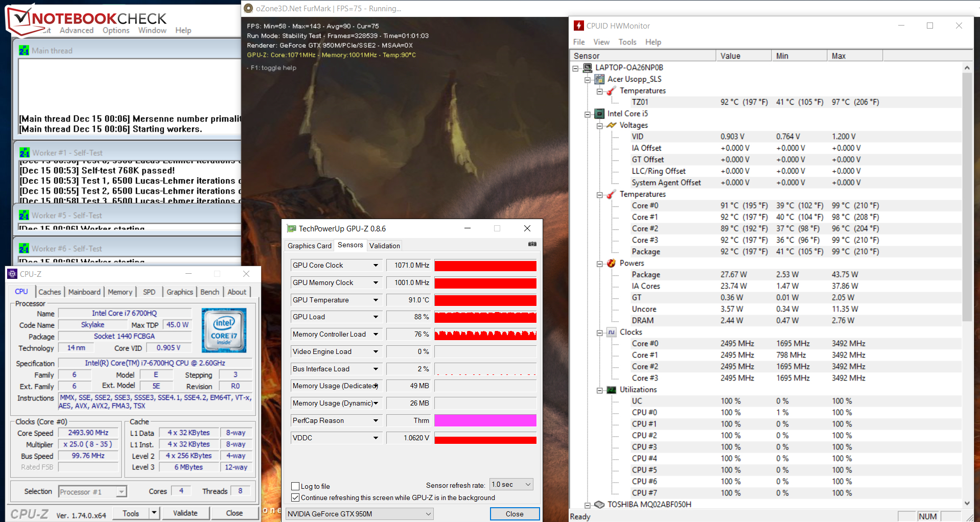Switch to GPU-Z Validation tab
The image size is (980, 522).
coord(385,246)
